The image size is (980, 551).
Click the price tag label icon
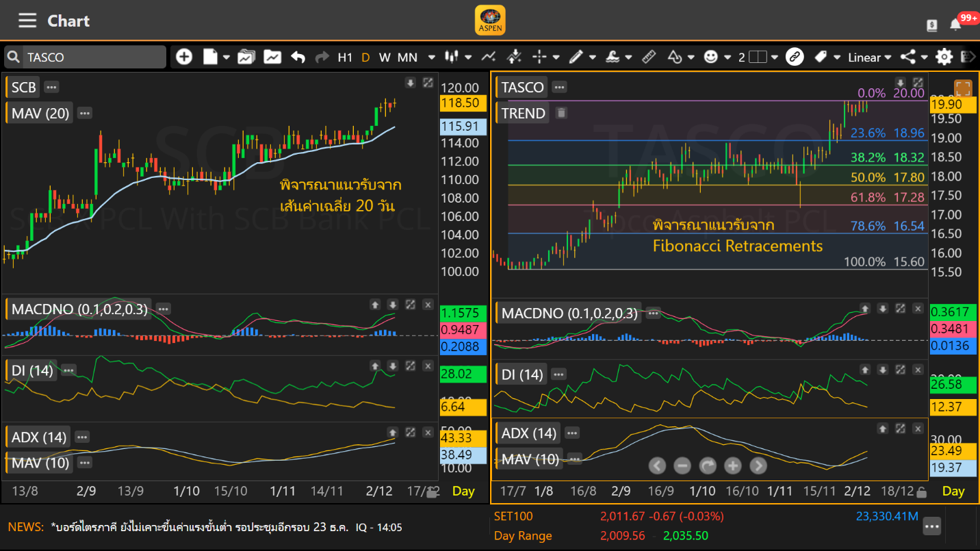(821, 57)
